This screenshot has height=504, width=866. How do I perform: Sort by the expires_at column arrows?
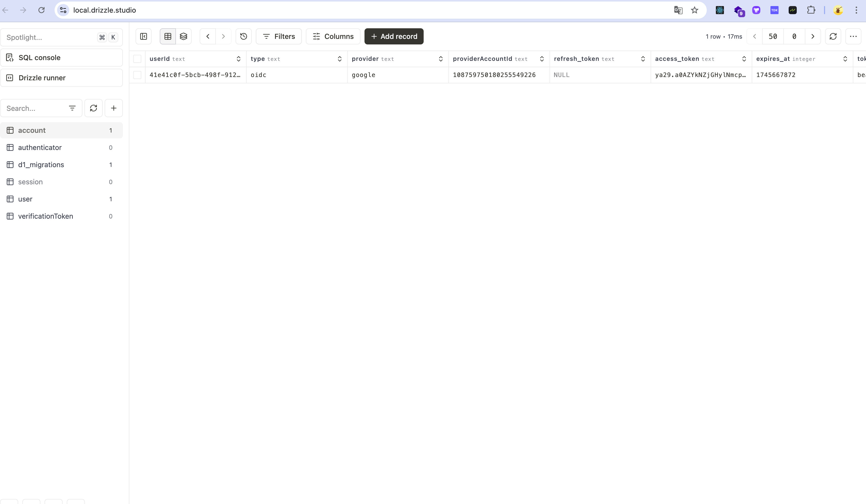pyautogui.click(x=845, y=59)
